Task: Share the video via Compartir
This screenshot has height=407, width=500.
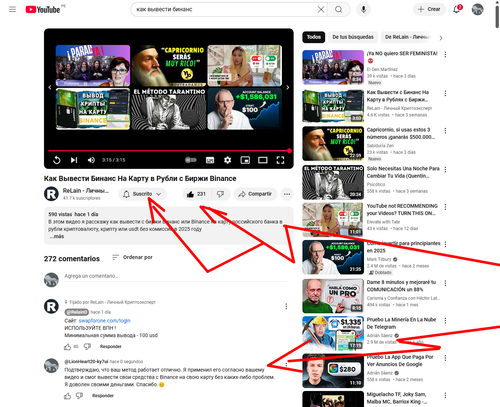Action: pyautogui.click(x=256, y=194)
